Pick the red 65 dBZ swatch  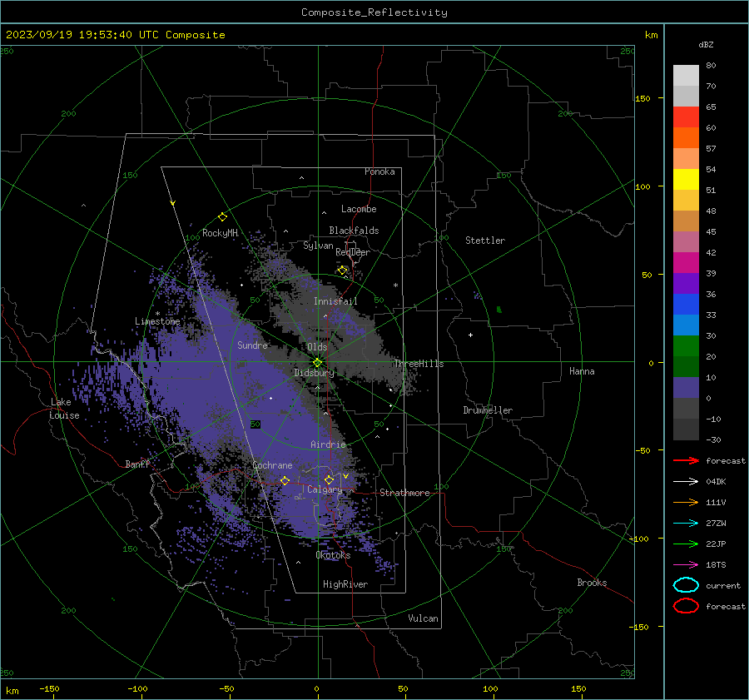coord(686,117)
